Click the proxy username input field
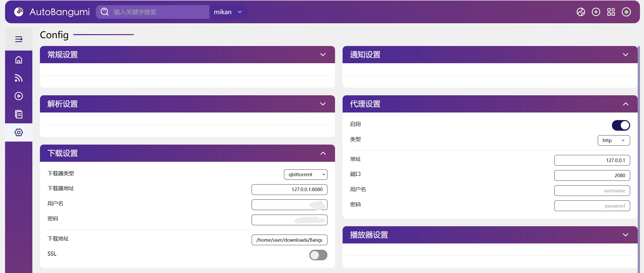Viewport: 644px width, 273px height. point(592,191)
